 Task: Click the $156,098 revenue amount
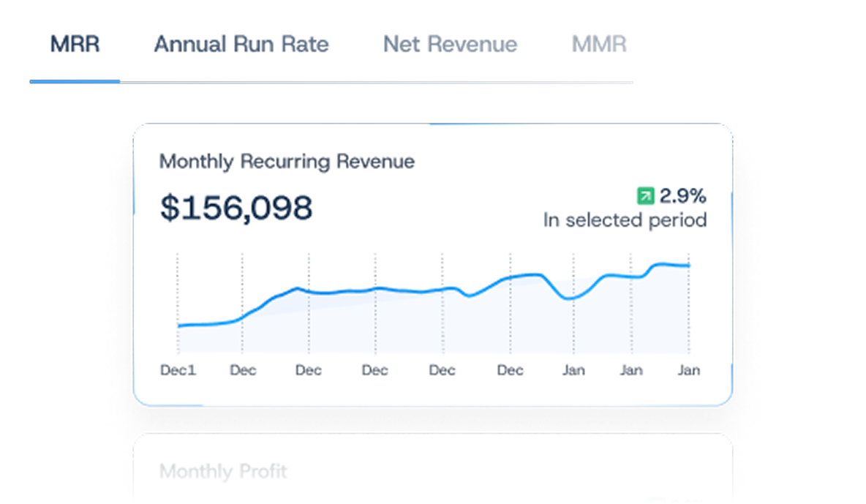tap(236, 208)
